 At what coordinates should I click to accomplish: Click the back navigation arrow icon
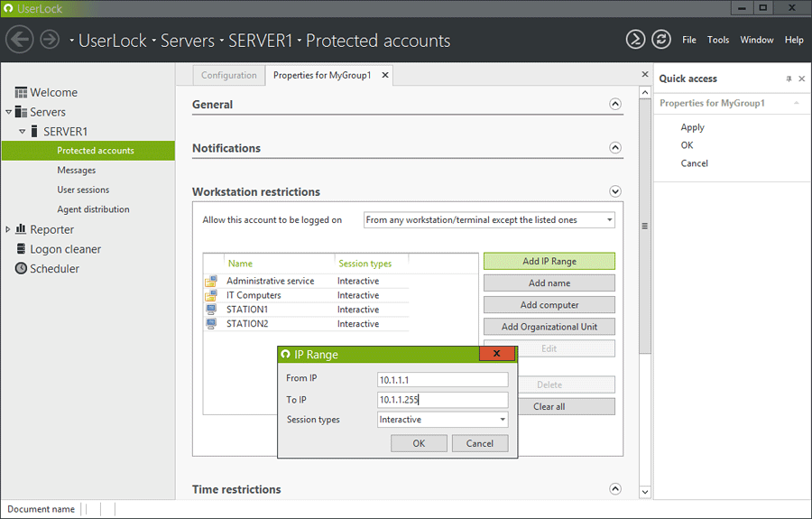click(20, 40)
